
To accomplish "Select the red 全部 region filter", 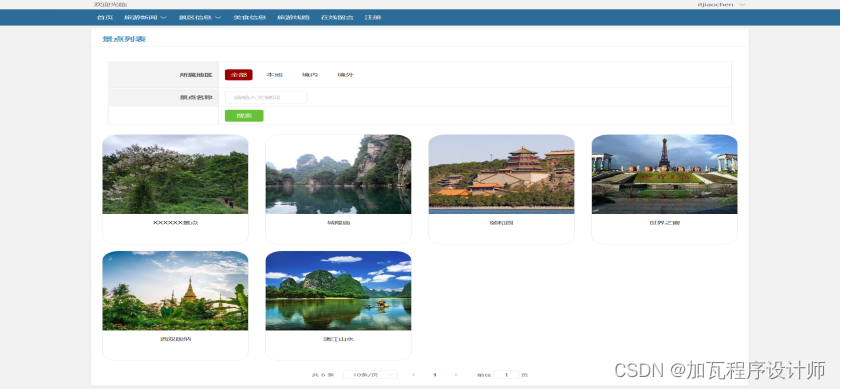I will 239,75.
